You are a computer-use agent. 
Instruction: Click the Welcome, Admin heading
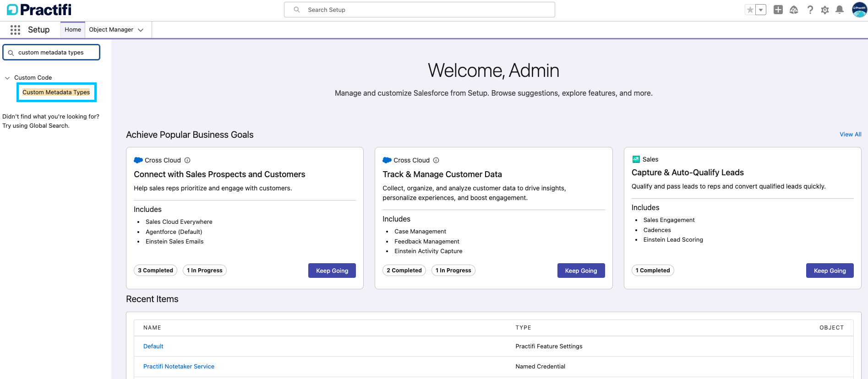(x=493, y=70)
